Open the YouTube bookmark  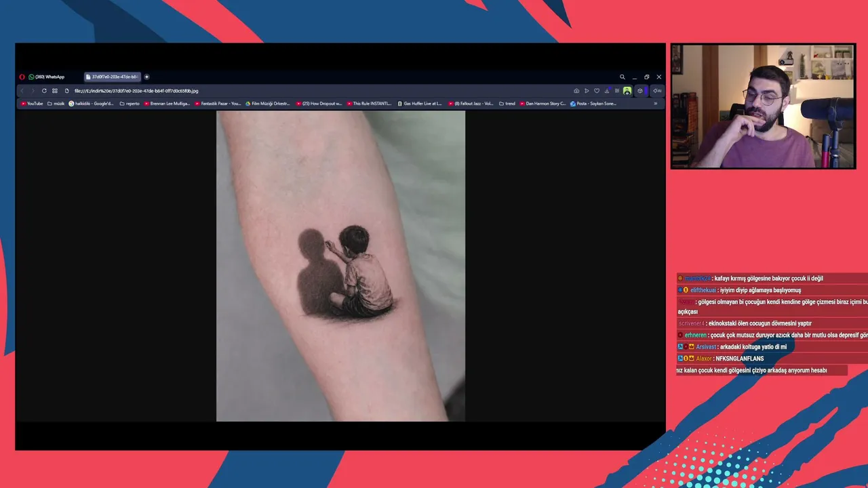pyautogui.click(x=32, y=104)
